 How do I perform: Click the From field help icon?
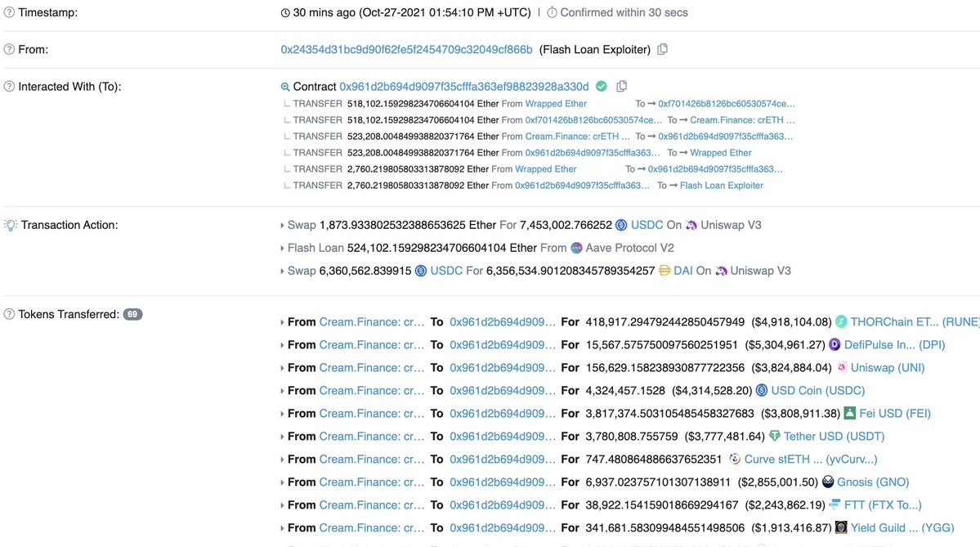click(x=9, y=49)
